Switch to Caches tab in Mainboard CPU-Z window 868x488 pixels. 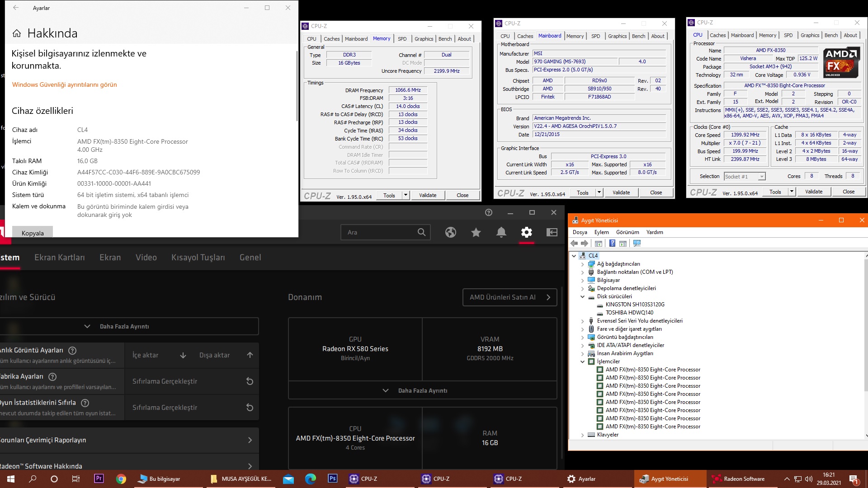coord(525,36)
